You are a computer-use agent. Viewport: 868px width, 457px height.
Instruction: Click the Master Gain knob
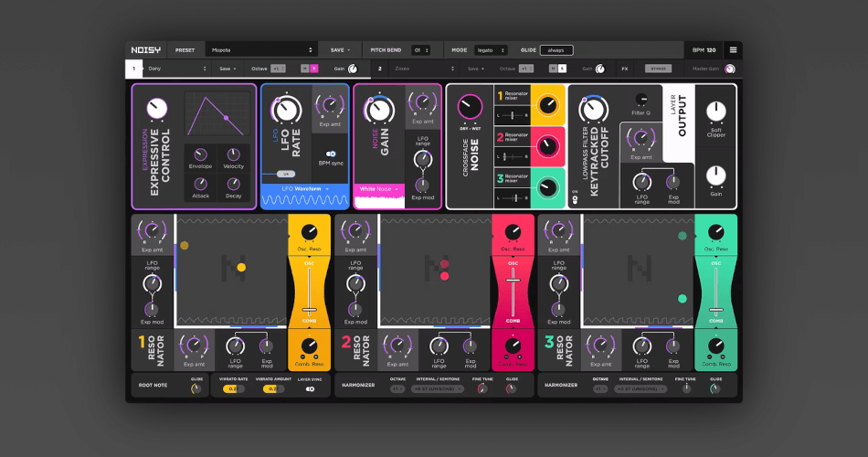(730, 69)
